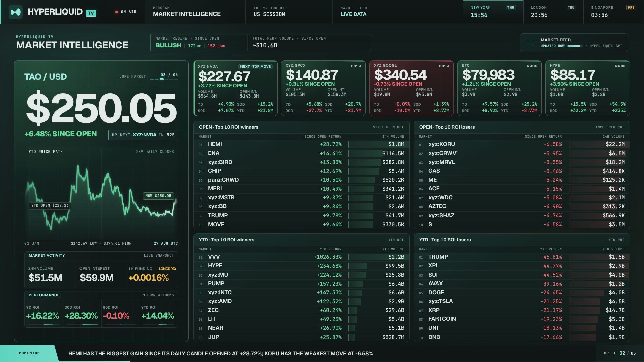Screen dimensions: 644x362
Task: Select the VVV row in YTD winners
Action: tap(301, 257)
